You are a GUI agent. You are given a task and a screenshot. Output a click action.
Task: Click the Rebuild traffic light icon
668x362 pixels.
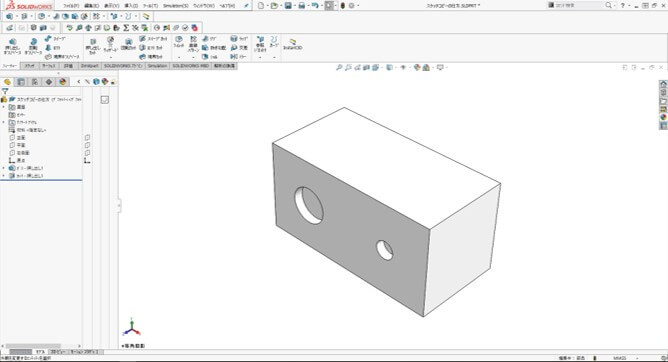pyautogui.click(x=343, y=6)
